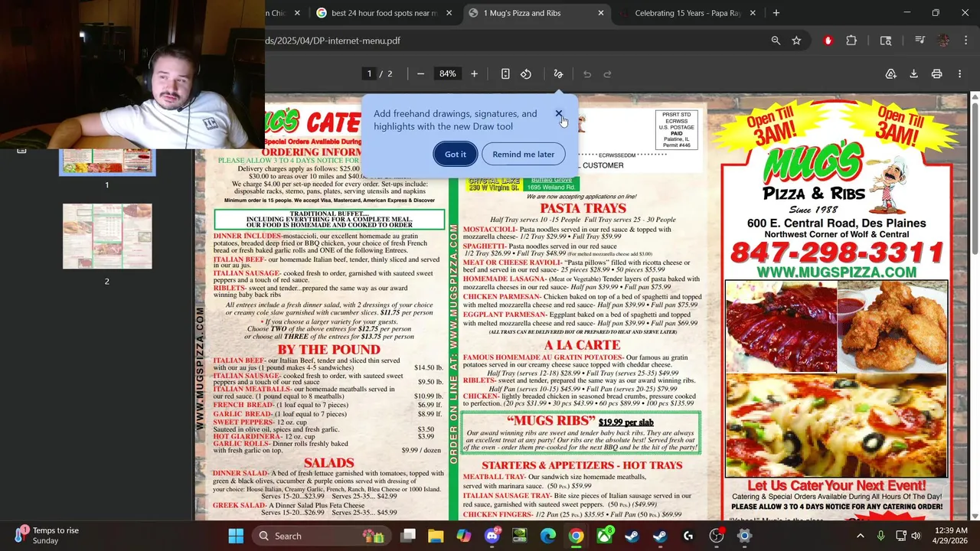Click the SALADS heading
The image size is (980, 551).
coord(328,463)
